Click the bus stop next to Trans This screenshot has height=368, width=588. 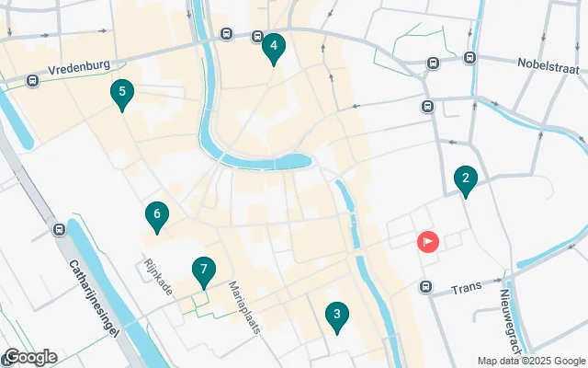425,287
